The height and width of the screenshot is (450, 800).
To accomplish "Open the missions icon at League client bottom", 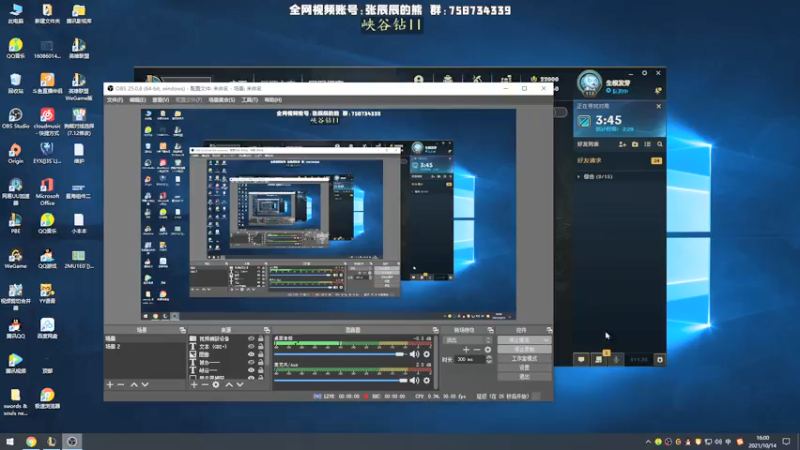I will pyautogui.click(x=599, y=360).
